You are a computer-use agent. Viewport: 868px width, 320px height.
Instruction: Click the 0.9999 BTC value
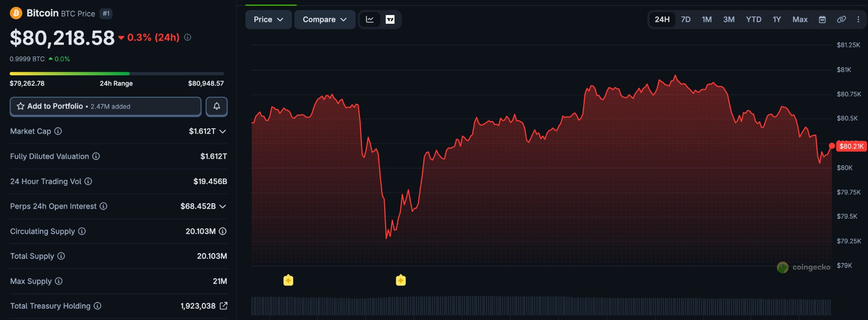(x=27, y=59)
